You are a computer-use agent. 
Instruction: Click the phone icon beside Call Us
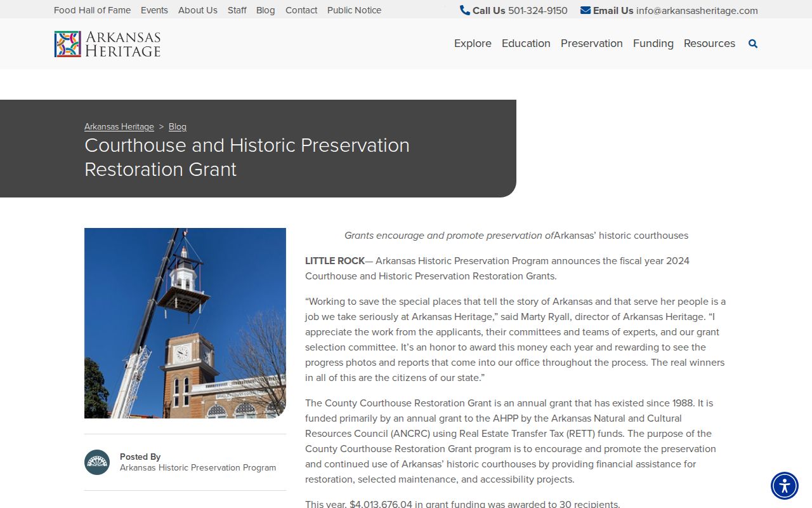(x=465, y=10)
